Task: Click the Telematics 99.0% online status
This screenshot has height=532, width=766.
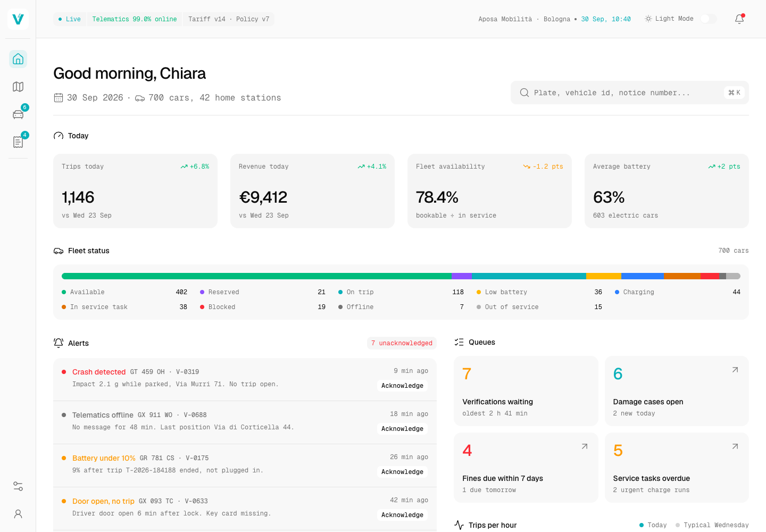Action: (x=135, y=19)
